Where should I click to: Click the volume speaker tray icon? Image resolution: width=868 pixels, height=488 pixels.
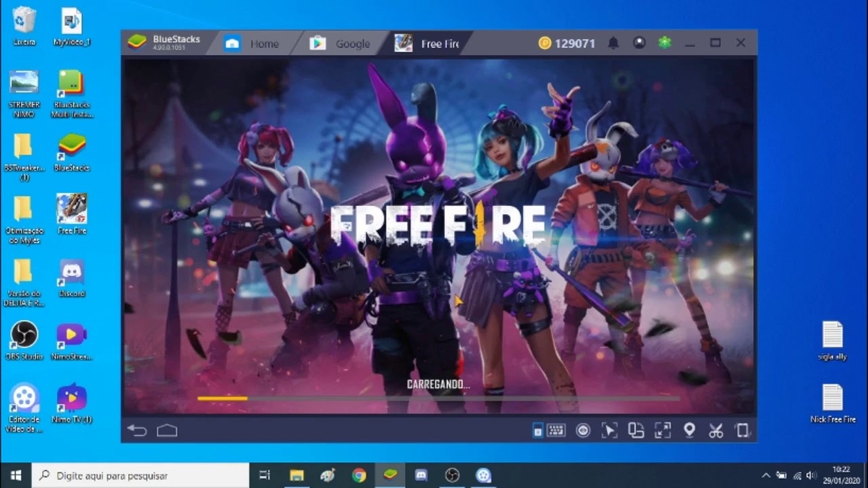(812, 476)
